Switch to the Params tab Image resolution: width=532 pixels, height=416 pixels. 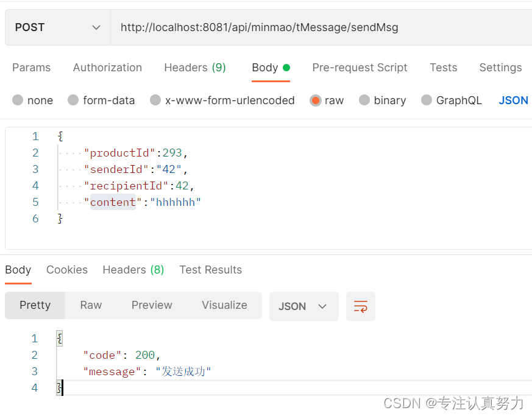click(x=31, y=68)
